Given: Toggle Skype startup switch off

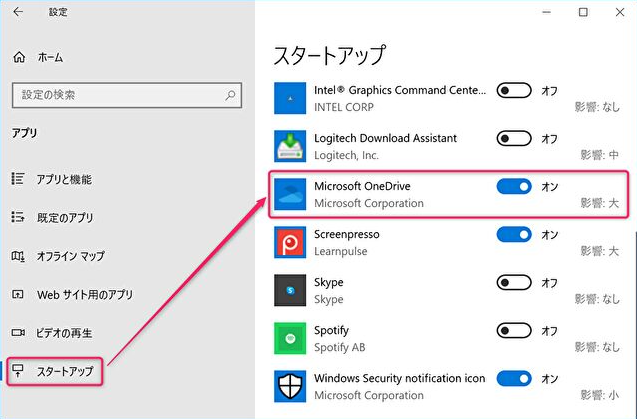Looking at the screenshot, I should pyautogui.click(x=514, y=282).
